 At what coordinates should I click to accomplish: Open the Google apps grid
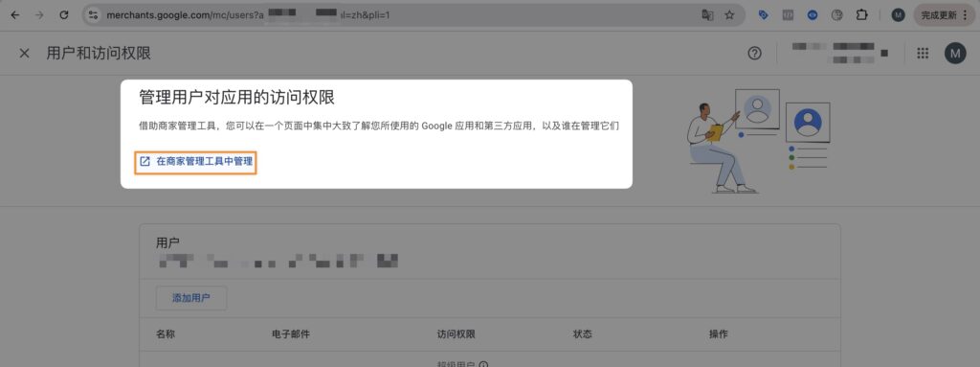pyautogui.click(x=923, y=54)
